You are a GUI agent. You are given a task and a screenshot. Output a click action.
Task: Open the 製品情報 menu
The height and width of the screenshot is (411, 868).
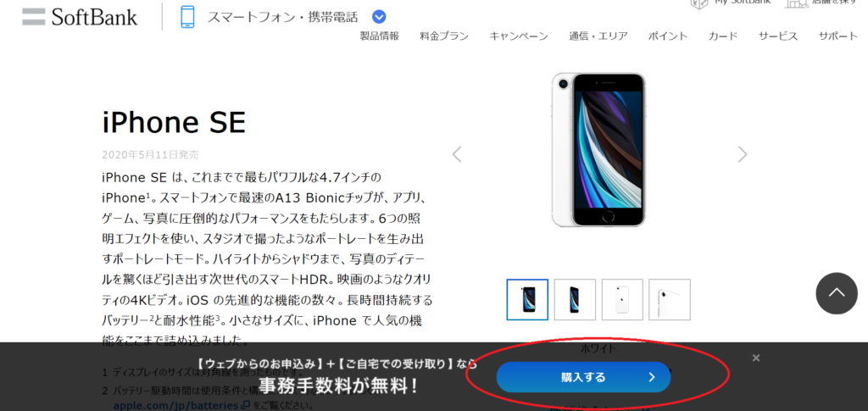point(379,36)
